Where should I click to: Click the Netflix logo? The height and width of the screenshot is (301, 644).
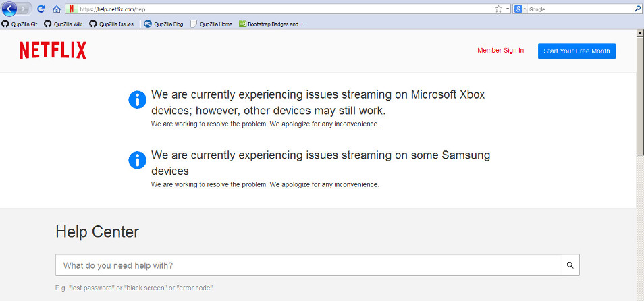pyautogui.click(x=53, y=51)
